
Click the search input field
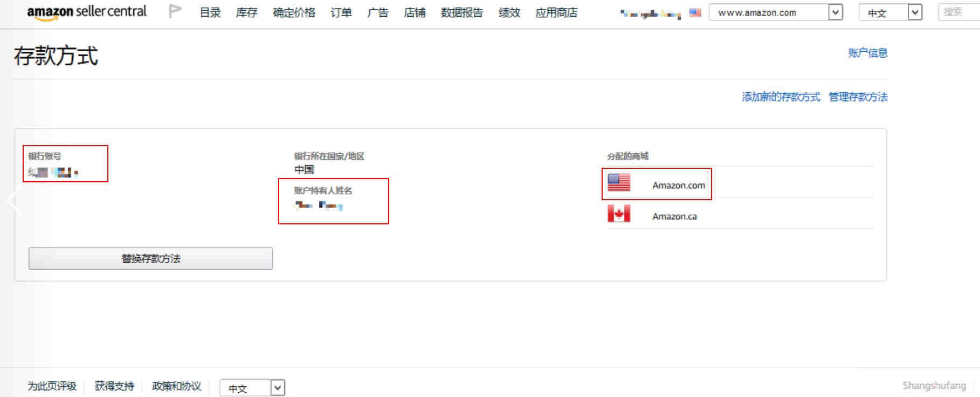pos(959,12)
